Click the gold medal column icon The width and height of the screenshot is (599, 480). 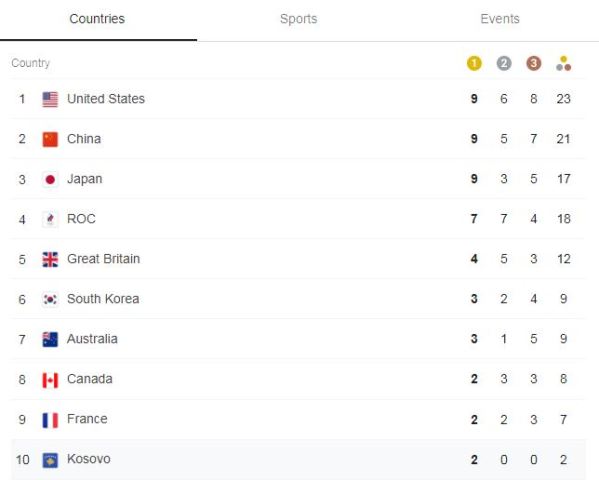[474, 63]
